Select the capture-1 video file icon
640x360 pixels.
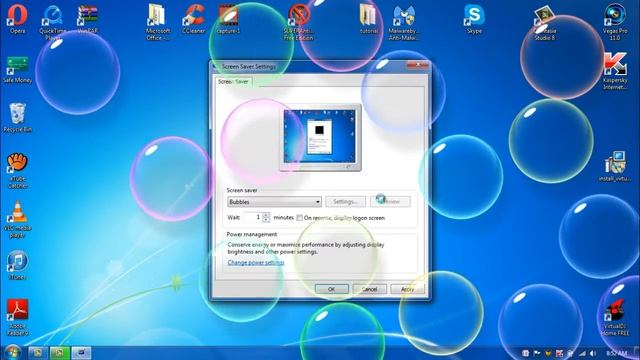click(x=229, y=18)
